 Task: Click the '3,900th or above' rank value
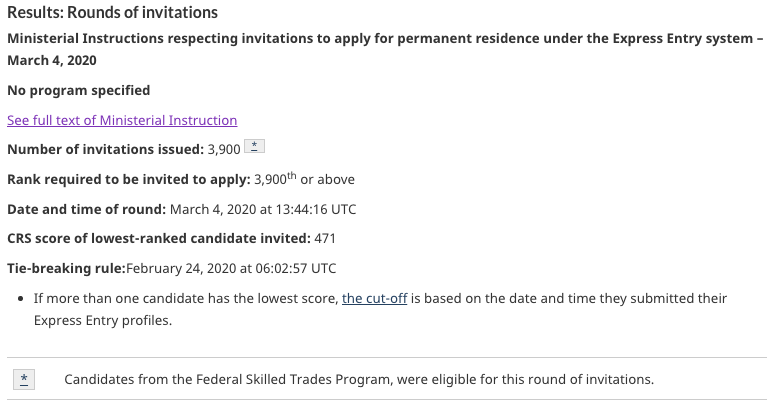pos(305,179)
